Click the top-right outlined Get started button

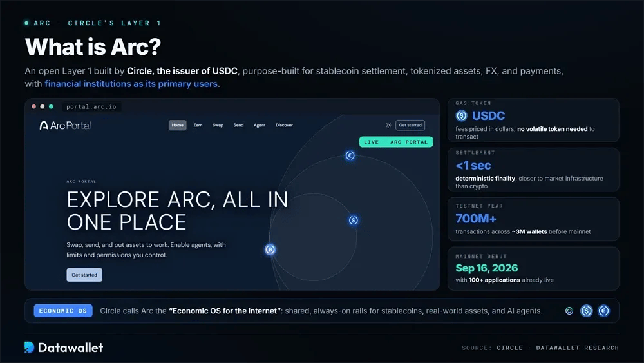tap(410, 125)
